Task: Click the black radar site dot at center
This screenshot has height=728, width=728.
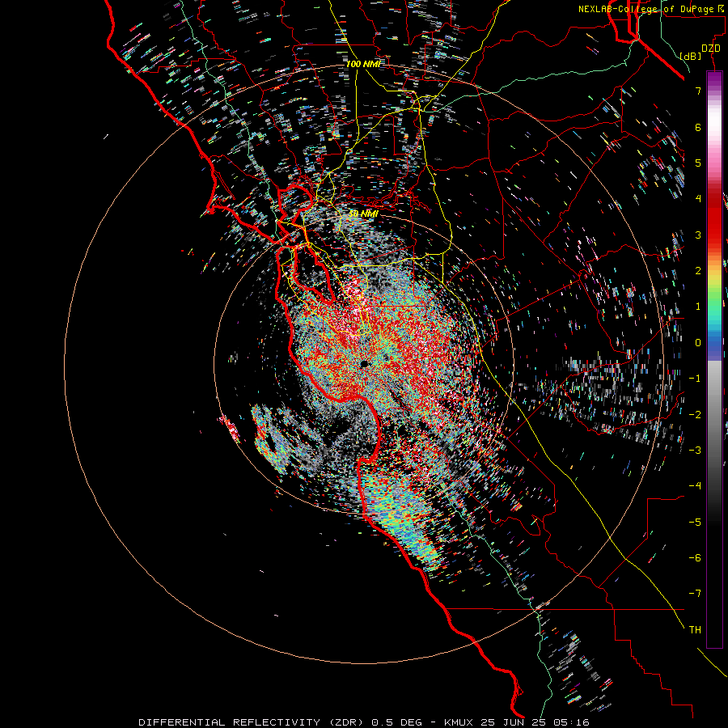Action: (365, 363)
